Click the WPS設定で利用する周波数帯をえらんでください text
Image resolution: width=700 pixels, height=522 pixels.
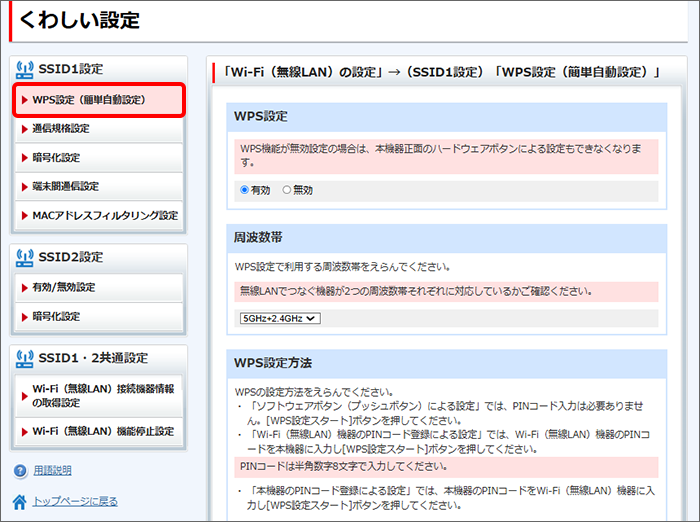pyautogui.click(x=342, y=267)
